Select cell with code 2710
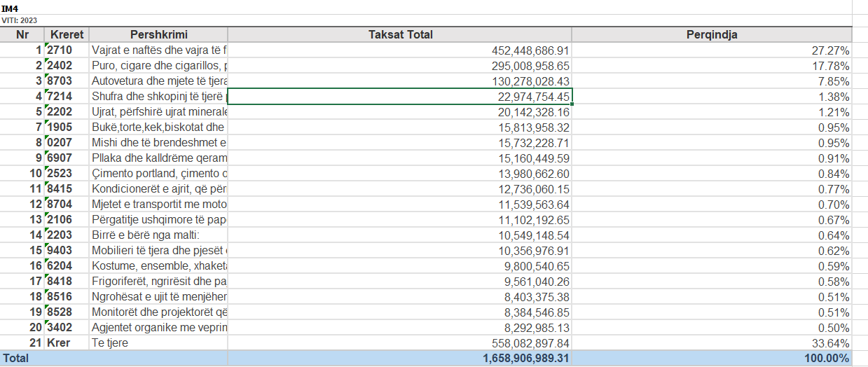 click(66, 50)
